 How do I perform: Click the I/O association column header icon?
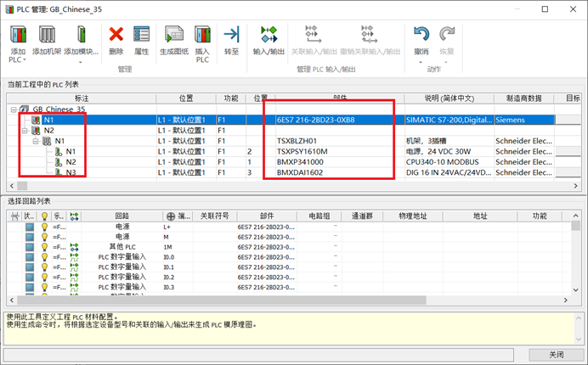pyautogui.click(x=74, y=216)
